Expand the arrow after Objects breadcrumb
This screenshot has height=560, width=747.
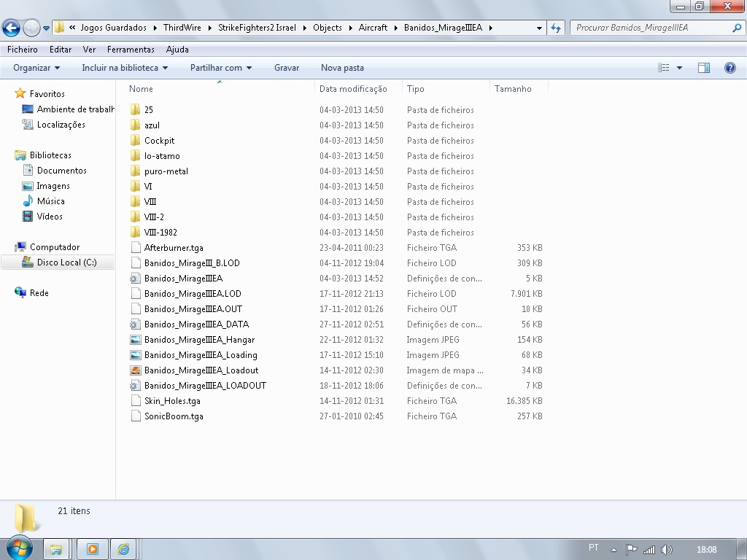(351, 28)
